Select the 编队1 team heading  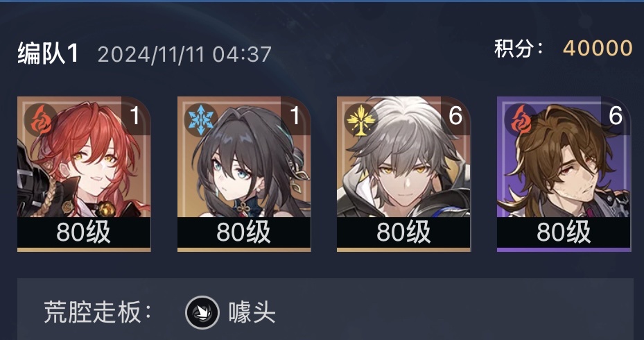click(48, 54)
